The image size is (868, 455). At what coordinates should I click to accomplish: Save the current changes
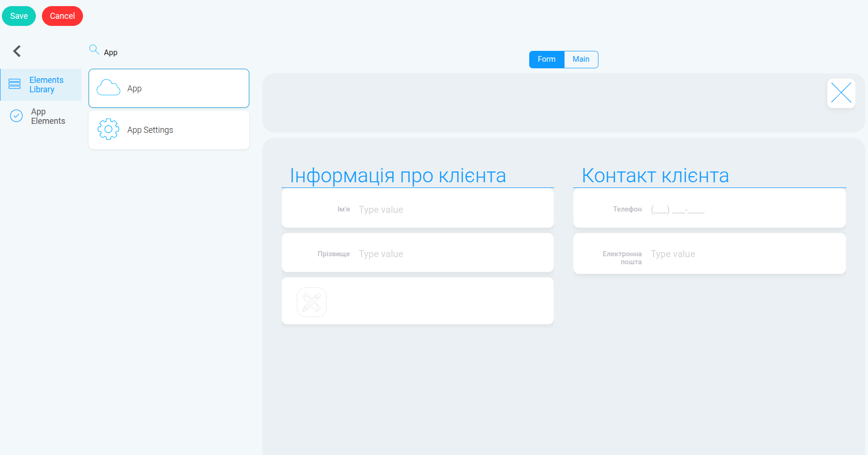(x=19, y=16)
